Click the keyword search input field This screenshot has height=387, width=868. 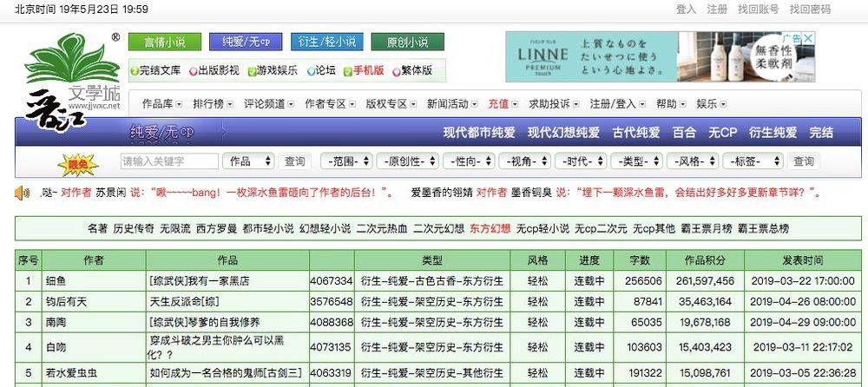[169, 161]
